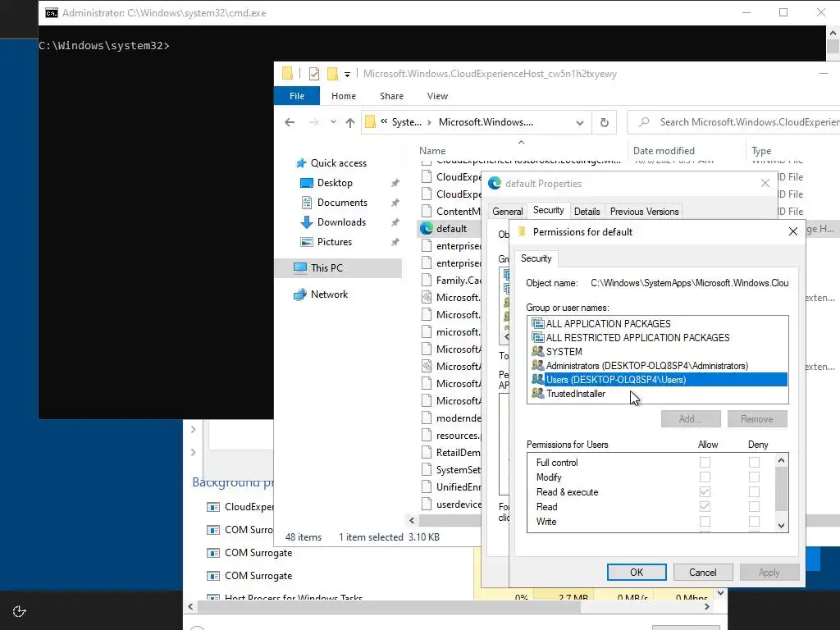This screenshot has height=630, width=840.
Task: Click the new folder quick access icon
Action: (x=332, y=74)
